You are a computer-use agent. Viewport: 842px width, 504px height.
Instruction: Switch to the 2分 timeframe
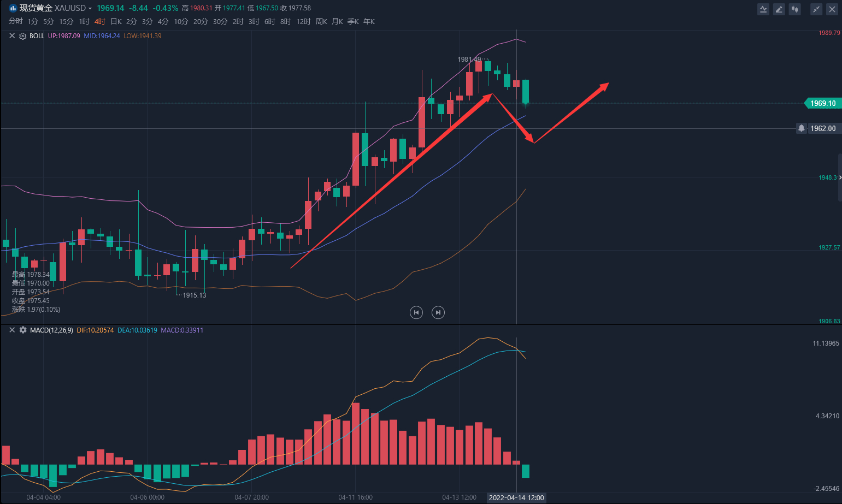[x=132, y=21]
